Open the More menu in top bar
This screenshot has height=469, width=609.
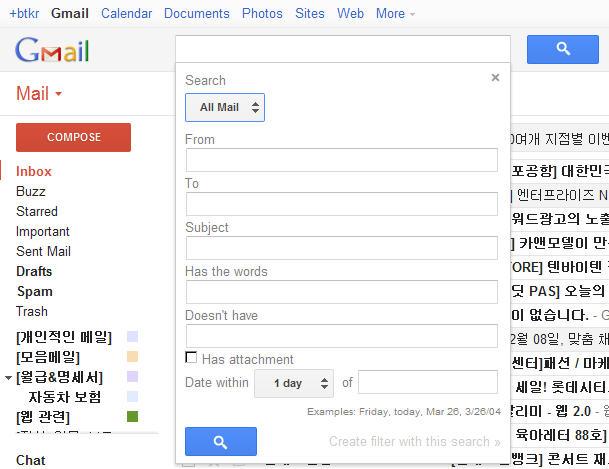(395, 14)
